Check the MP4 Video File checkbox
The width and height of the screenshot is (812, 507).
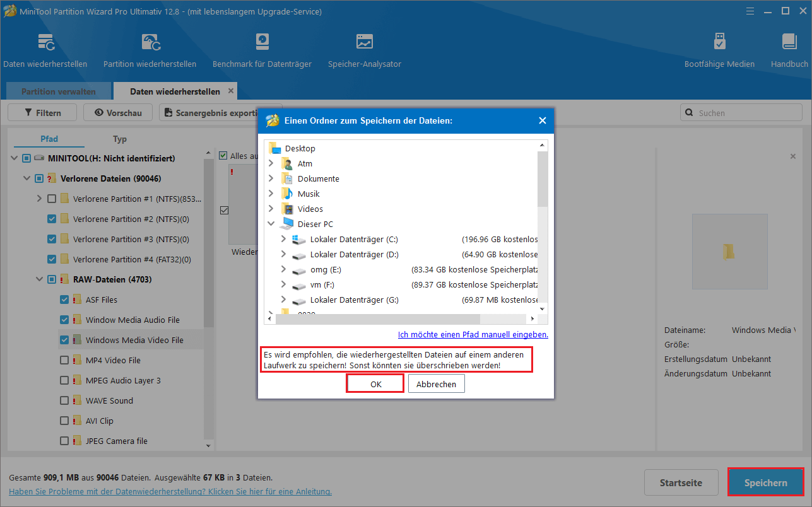pos(64,360)
